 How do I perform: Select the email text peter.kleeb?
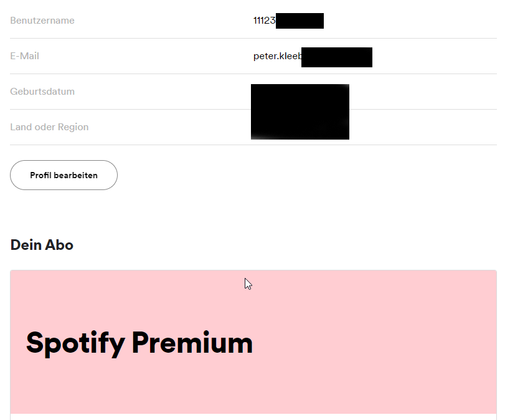(277, 56)
